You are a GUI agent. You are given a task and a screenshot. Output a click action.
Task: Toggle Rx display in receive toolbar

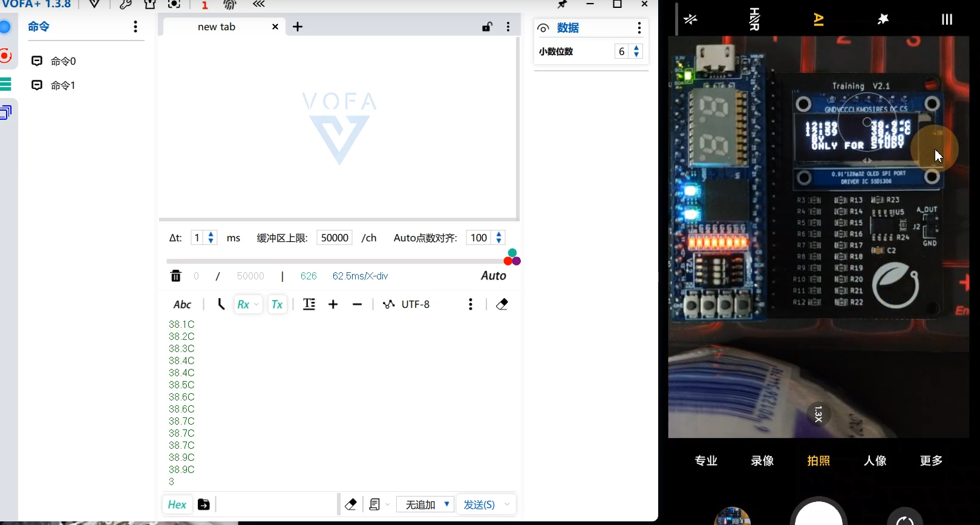pyautogui.click(x=243, y=304)
